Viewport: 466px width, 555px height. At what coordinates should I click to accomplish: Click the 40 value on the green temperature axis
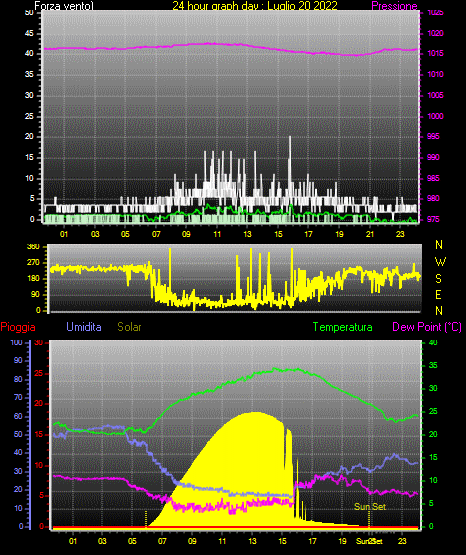click(433, 342)
